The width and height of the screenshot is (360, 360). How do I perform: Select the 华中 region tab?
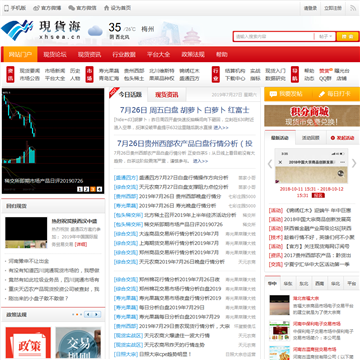[273, 284]
